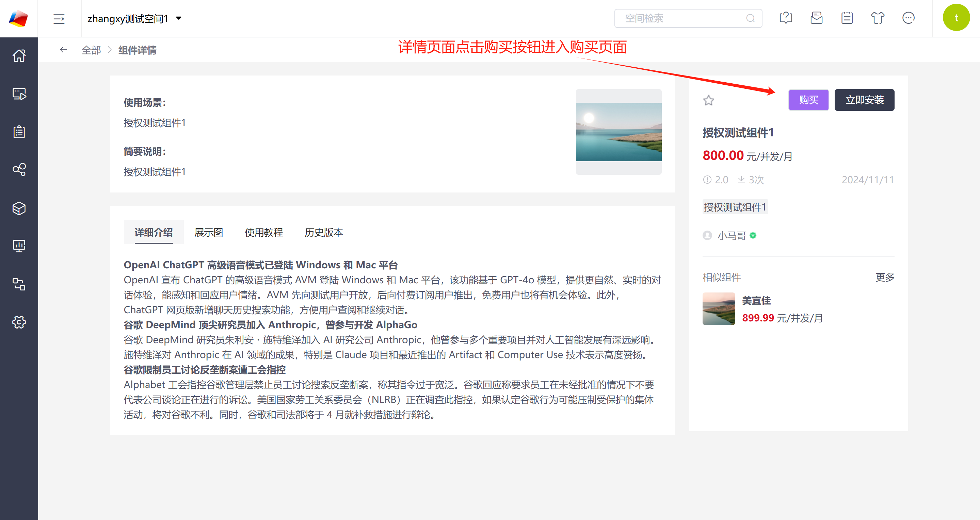Open the chat message bubble icon
Screen dimensions: 980x520
click(x=908, y=18)
